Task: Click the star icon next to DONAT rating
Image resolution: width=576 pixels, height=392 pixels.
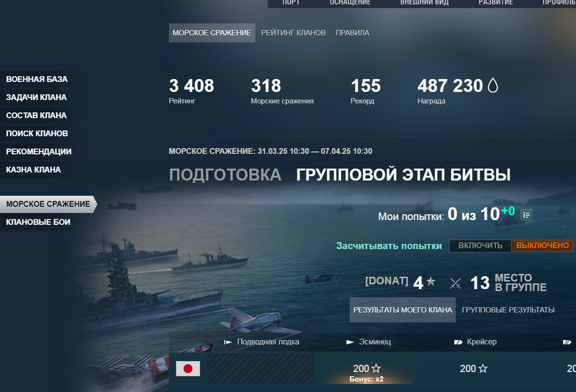Action: click(x=431, y=281)
